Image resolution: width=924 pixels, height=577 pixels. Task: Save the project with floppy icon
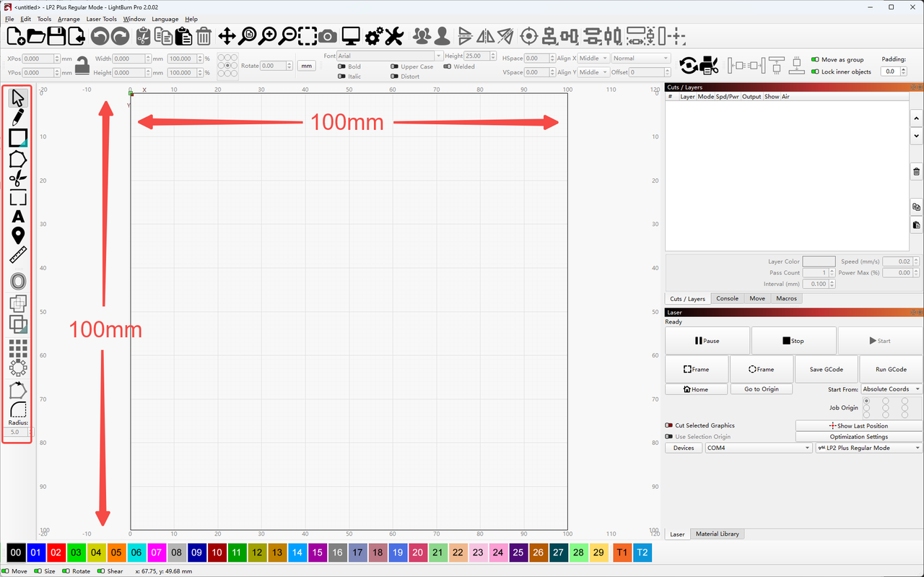[x=56, y=35]
